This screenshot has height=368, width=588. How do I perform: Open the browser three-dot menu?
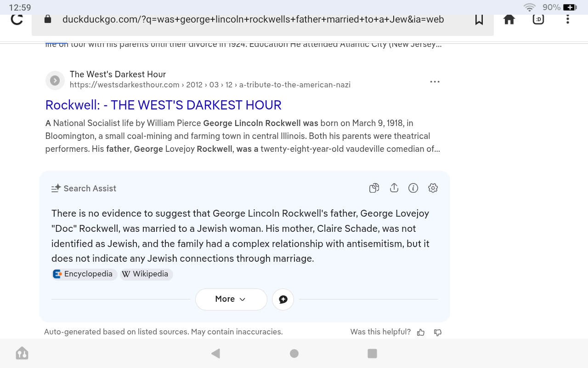(568, 19)
